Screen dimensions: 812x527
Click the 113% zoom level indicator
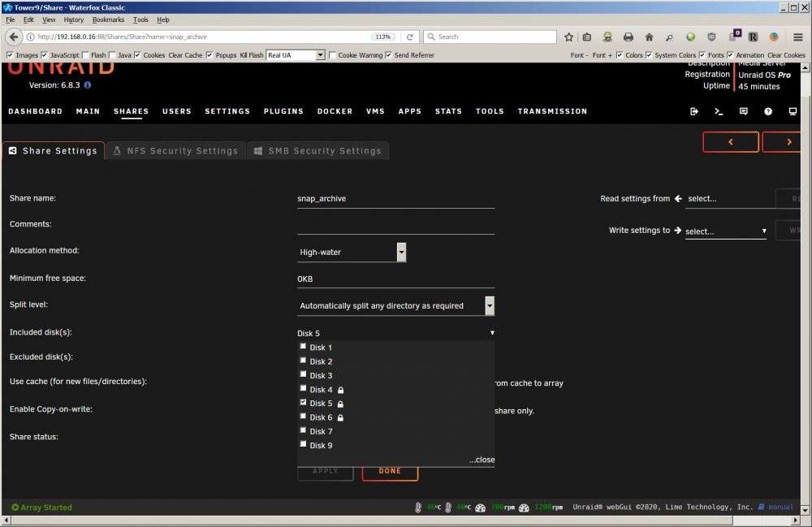coord(383,37)
